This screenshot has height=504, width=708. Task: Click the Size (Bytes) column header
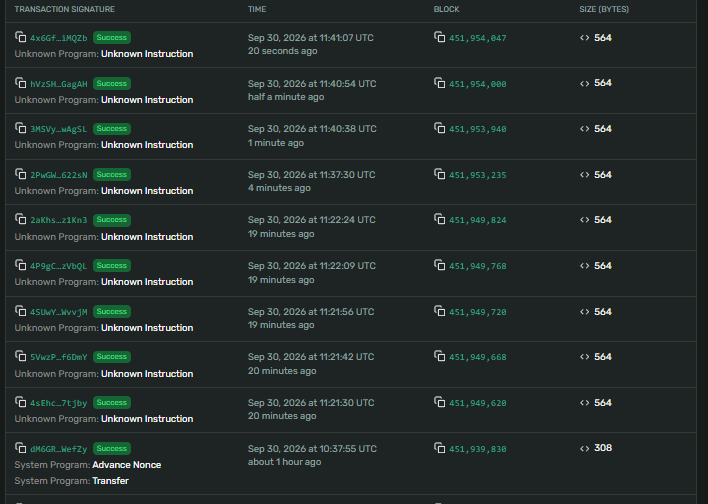pyautogui.click(x=604, y=9)
